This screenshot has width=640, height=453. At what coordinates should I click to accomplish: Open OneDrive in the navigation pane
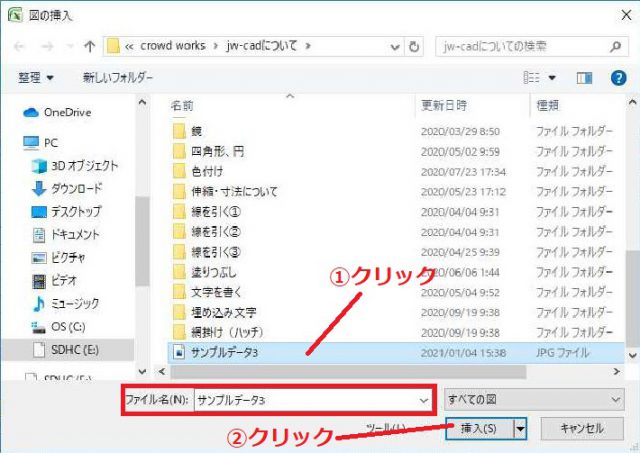[x=66, y=113]
